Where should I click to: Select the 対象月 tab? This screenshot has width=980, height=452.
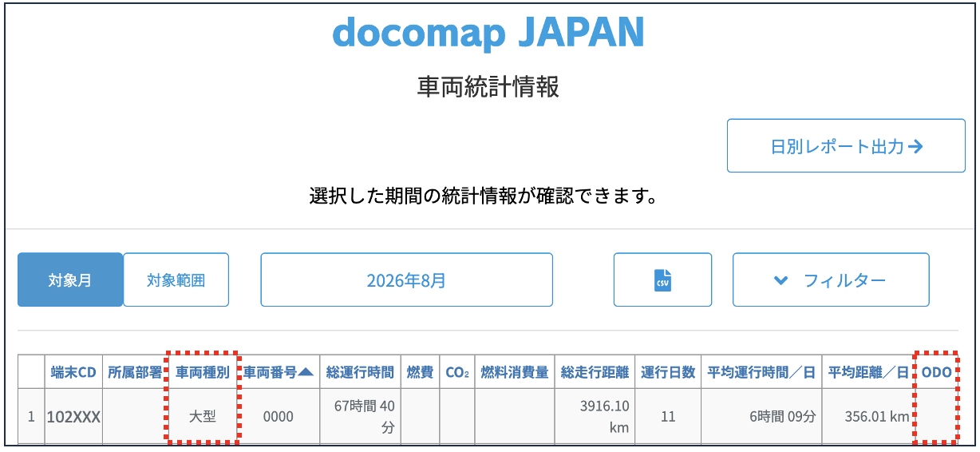coord(70,280)
